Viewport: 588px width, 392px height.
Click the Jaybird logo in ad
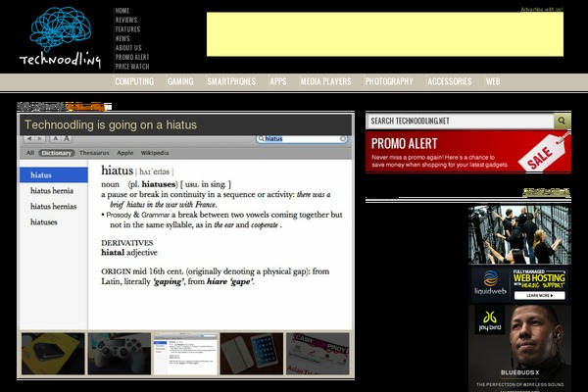click(490, 321)
